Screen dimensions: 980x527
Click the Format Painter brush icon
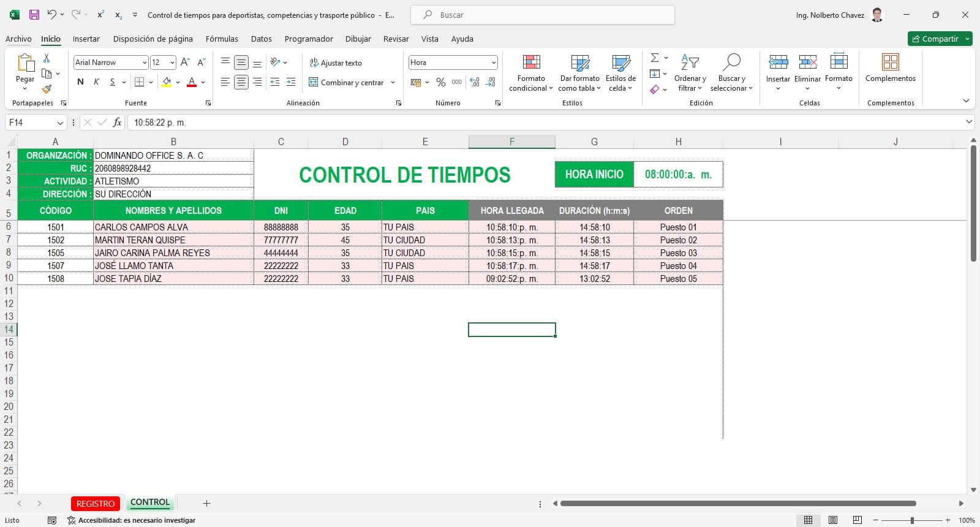pyautogui.click(x=47, y=89)
